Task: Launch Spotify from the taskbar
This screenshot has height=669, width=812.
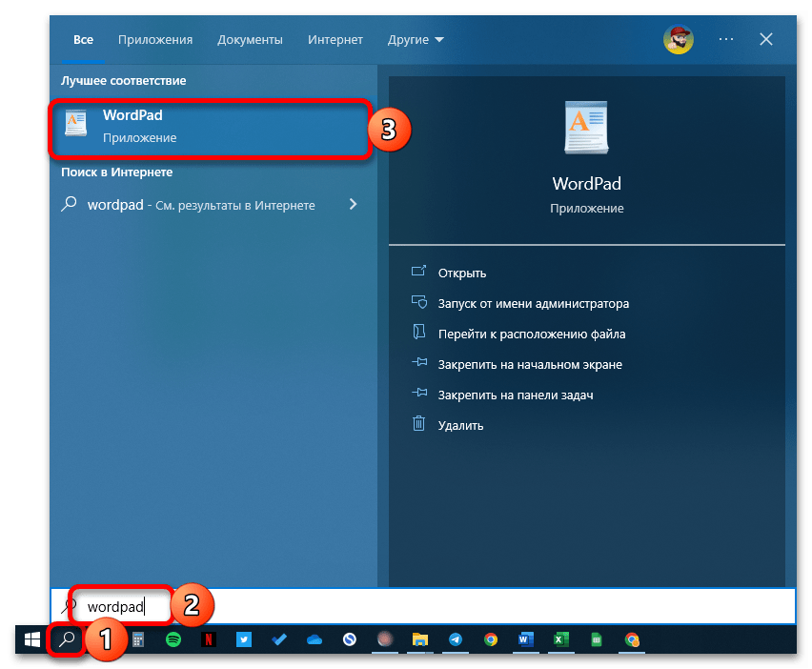Action: [173, 640]
